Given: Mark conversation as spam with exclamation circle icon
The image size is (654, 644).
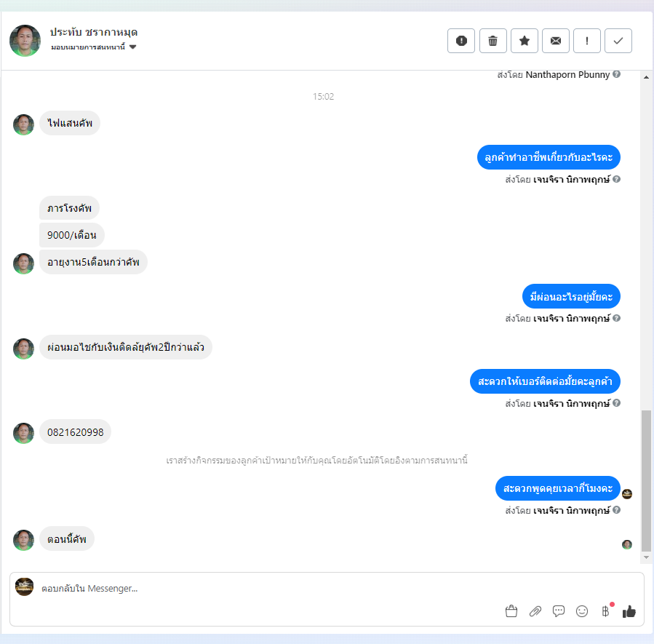Looking at the screenshot, I should (461, 41).
